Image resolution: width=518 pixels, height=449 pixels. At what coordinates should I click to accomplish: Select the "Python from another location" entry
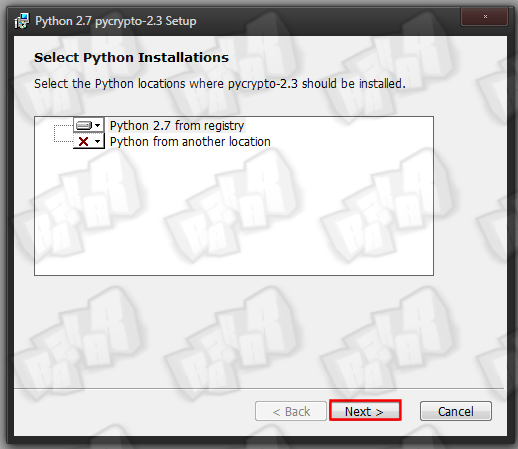pos(190,142)
